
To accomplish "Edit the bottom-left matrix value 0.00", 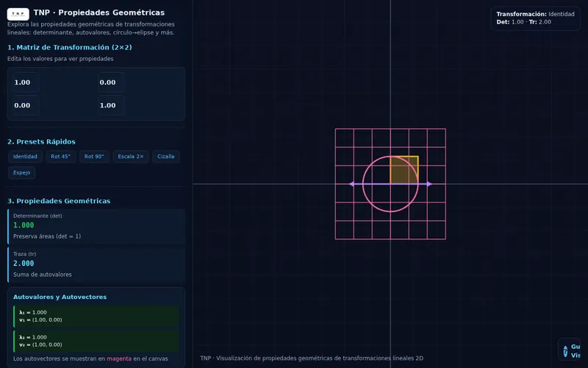I will (x=26, y=105).
